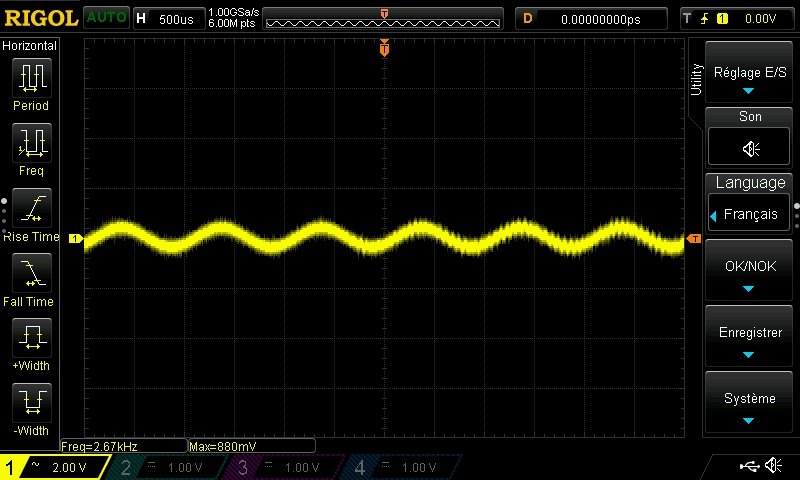Click the trigger rising edge icon
Screen dimensions: 800x480
704,19
